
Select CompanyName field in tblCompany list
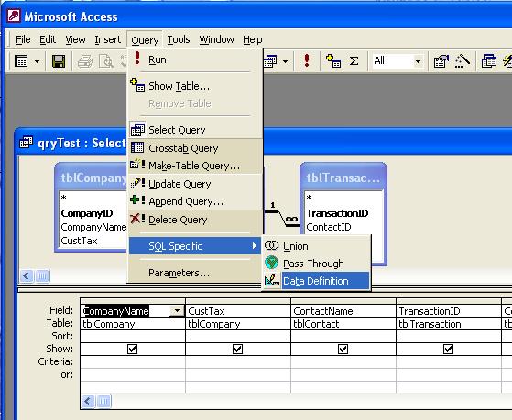point(93,227)
